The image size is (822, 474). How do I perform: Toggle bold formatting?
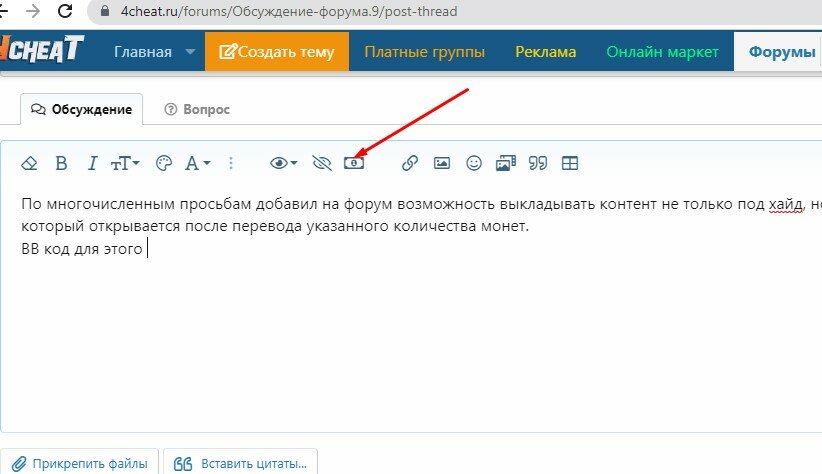pos(61,164)
